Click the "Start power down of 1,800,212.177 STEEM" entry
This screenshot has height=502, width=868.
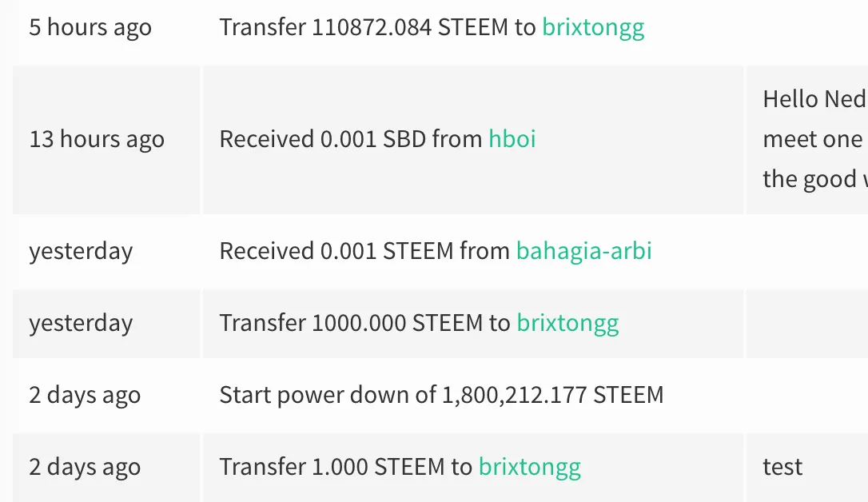[441, 396]
